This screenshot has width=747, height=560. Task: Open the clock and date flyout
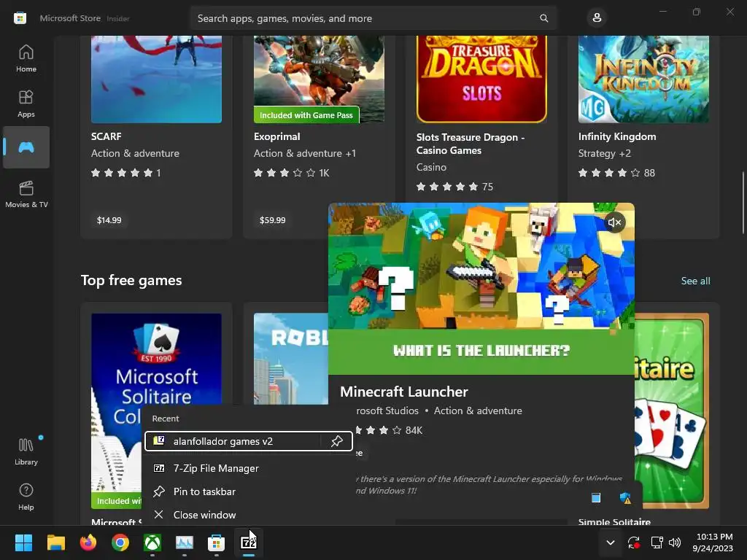click(x=713, y=542)
